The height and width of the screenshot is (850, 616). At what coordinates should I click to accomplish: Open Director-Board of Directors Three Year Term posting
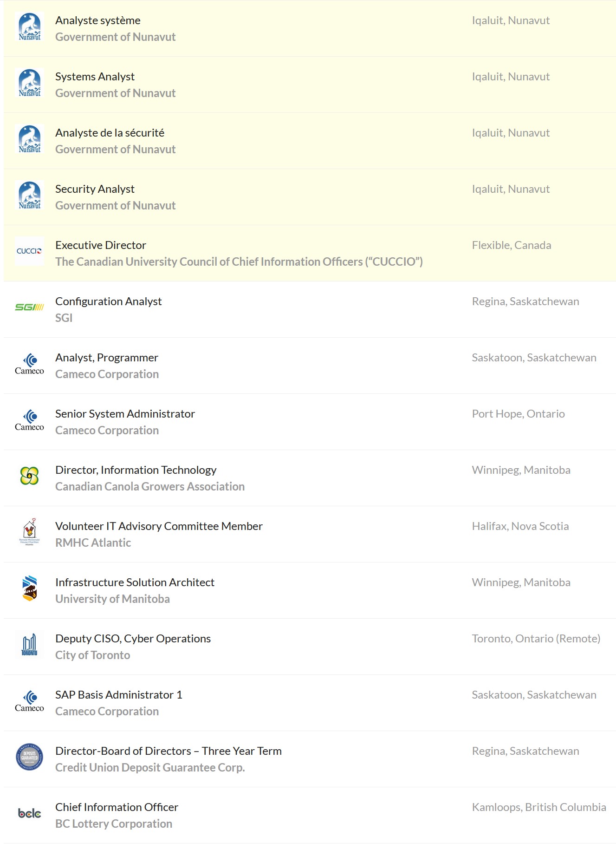[x=169, y=751]
